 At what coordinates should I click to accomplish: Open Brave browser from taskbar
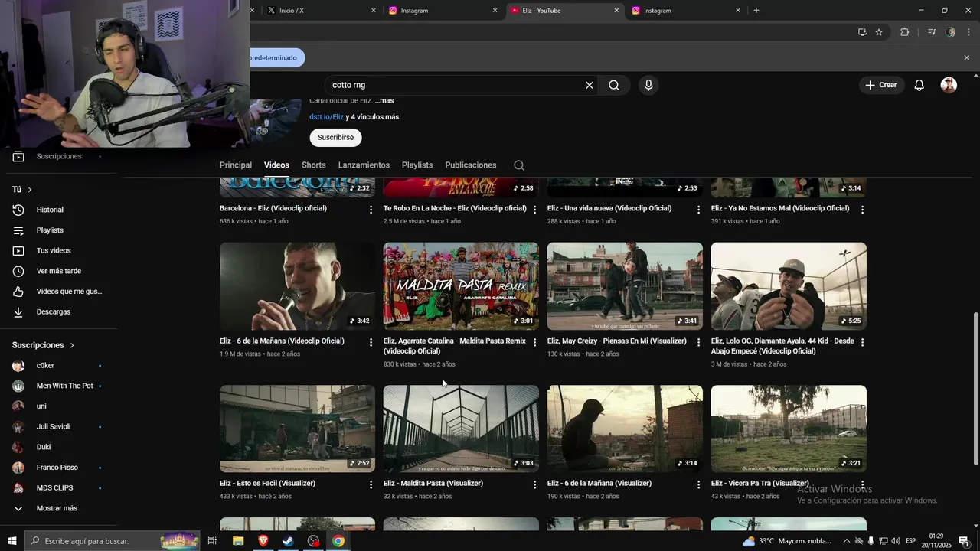263,541
